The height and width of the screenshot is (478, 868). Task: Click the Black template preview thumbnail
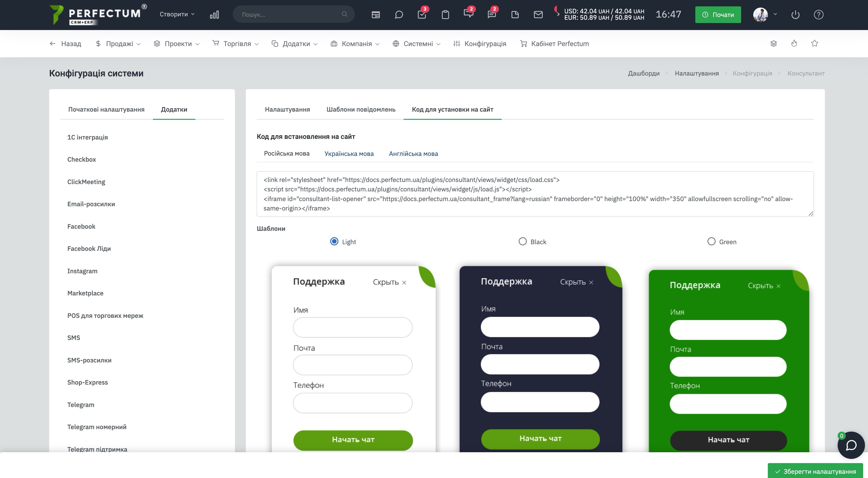[x=541, y=359]
